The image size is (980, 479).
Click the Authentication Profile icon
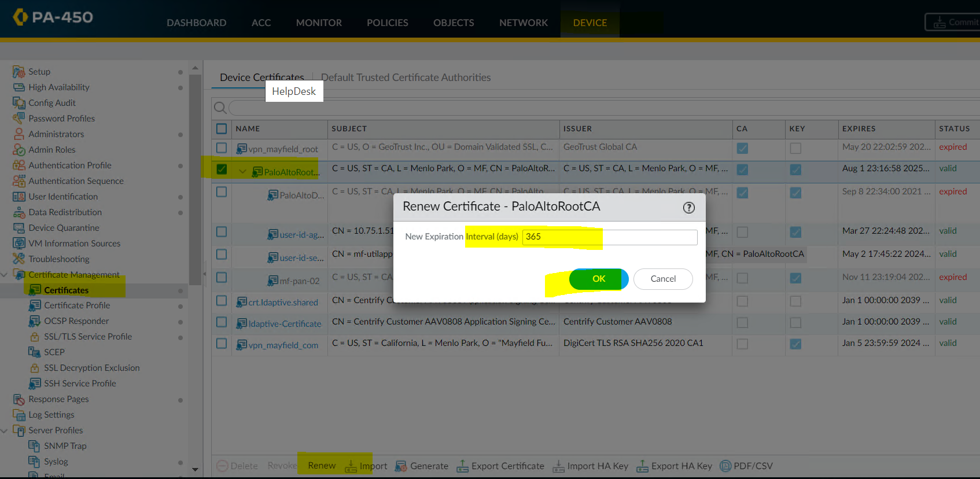tap(19, 165)
